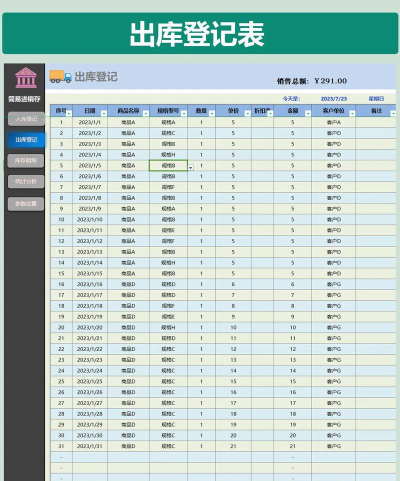This screenshot has width=400, height=481.
Task: Select the 2023/1/16 date cell
Action: pyautogui.click(x=90, y=284)
